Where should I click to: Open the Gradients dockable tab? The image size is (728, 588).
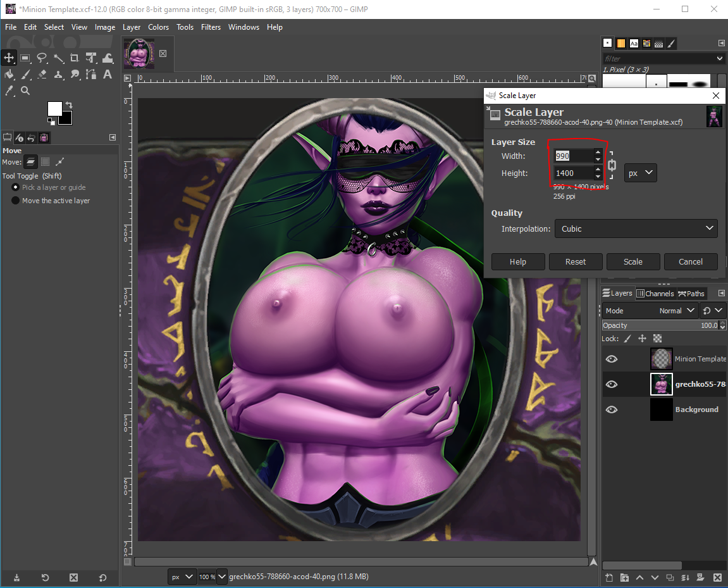click(x=620, y=43)
